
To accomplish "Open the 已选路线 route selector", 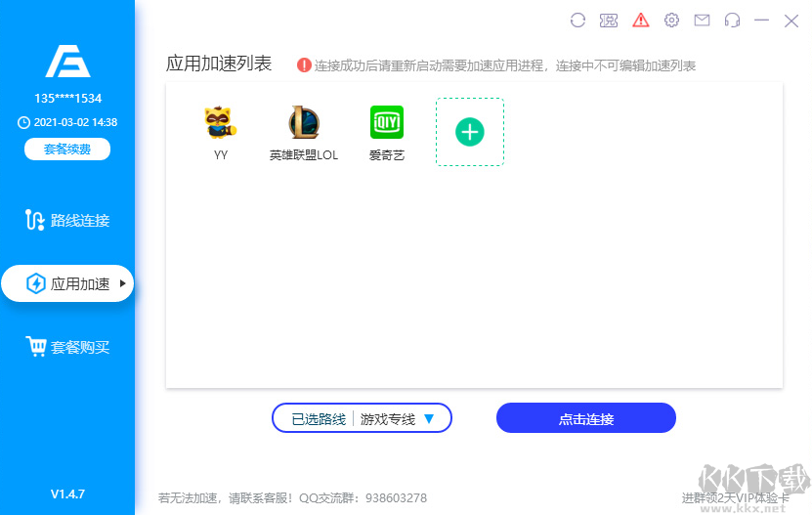I will 319,419.
